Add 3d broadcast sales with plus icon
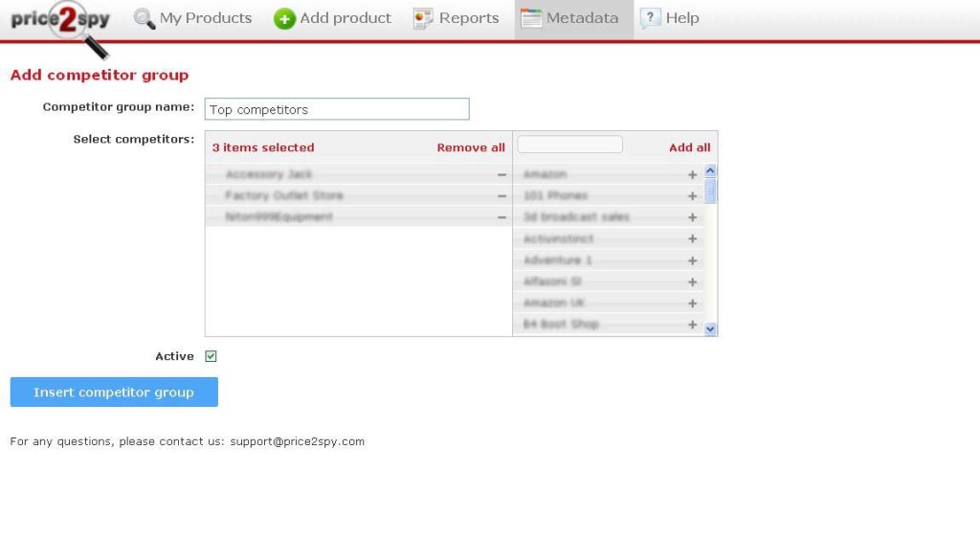 (x=693, y=217)
